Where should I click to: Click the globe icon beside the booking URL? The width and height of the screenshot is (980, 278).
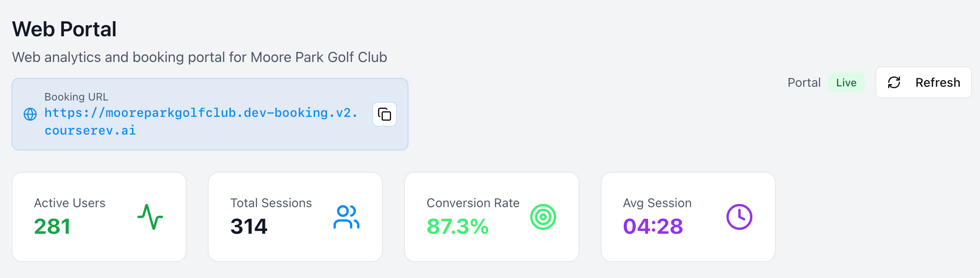(30, 114)
